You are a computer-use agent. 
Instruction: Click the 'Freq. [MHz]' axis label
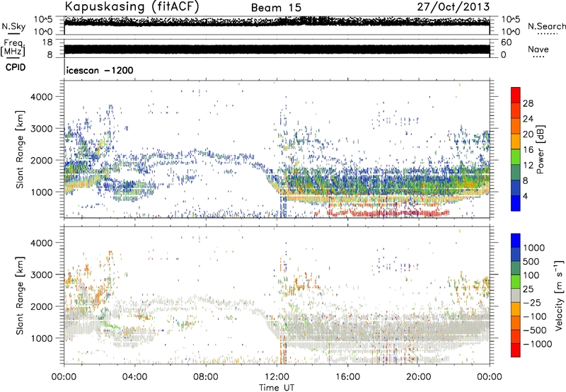13,47
